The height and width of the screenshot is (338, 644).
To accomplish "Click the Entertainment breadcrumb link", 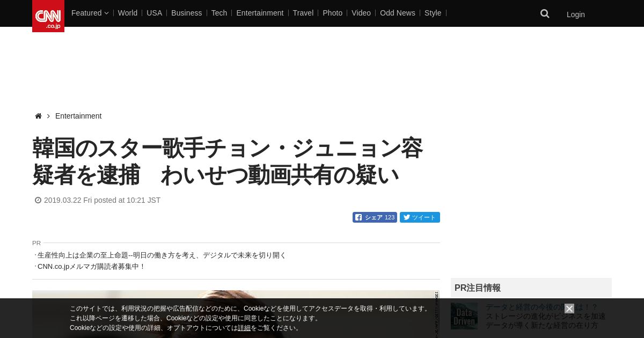I will (x=78, y=116).
